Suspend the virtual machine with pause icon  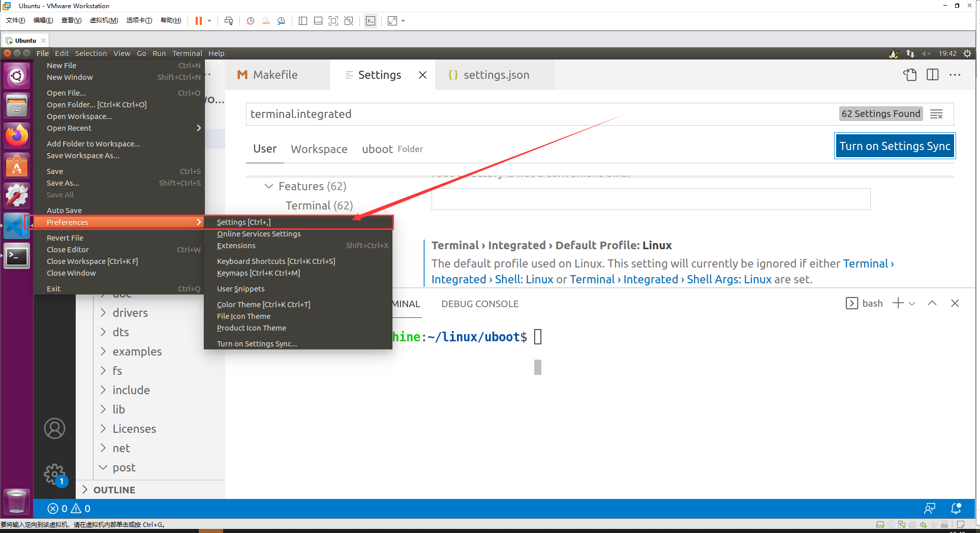coord(198,21)
